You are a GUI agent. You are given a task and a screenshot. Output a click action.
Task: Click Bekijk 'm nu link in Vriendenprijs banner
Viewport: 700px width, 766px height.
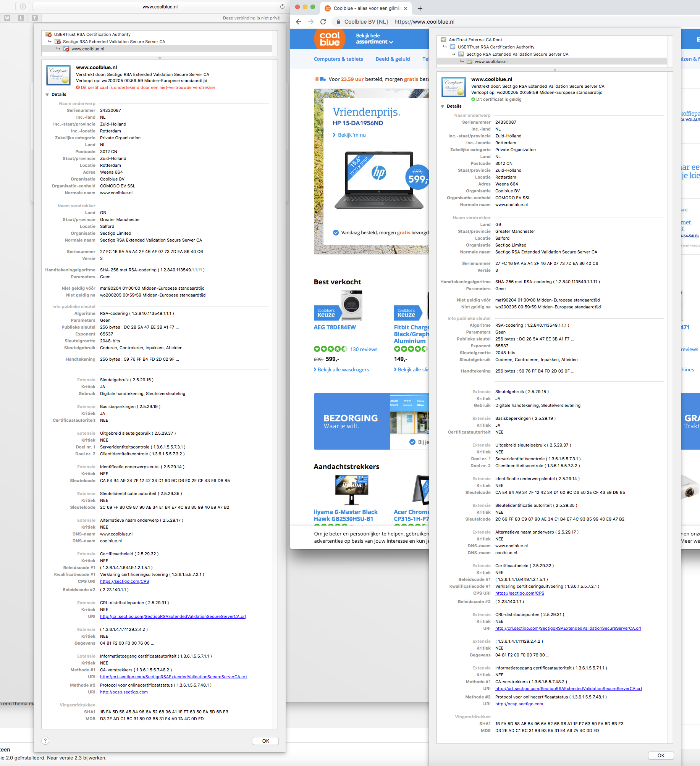click(x=349, y=135)
